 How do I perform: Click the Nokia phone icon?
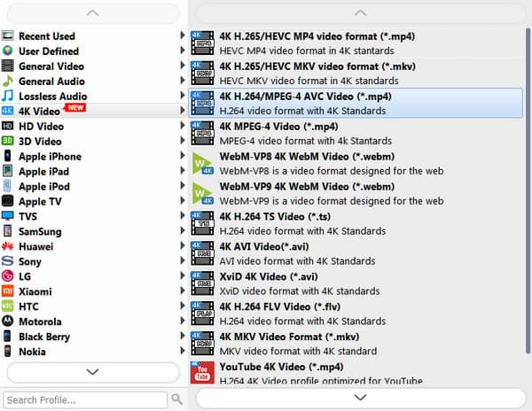click(7, 351)
